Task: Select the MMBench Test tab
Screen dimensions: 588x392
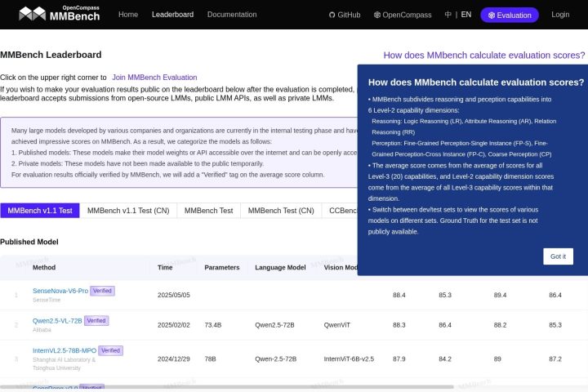Action: 208,211
